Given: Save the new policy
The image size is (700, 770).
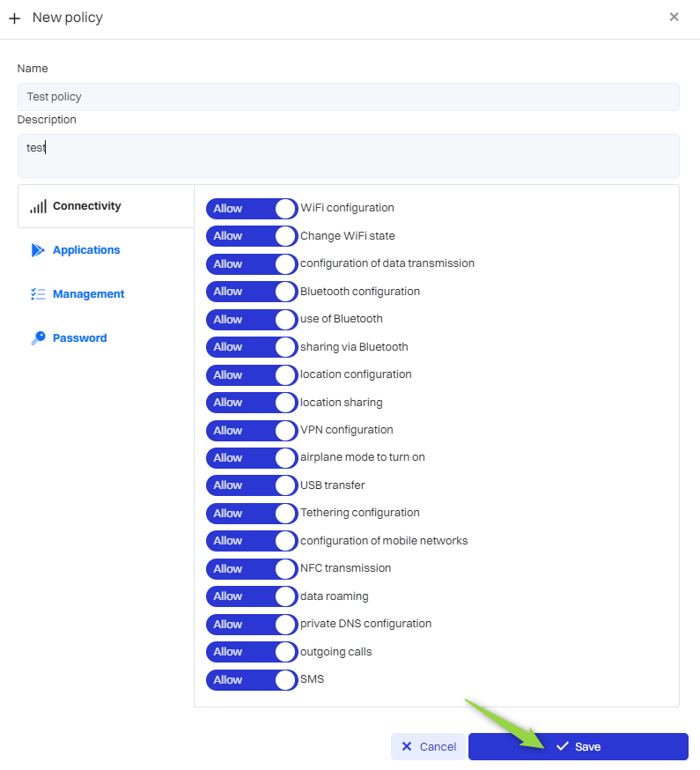Looking at the screenshot, I should [578, 746].
